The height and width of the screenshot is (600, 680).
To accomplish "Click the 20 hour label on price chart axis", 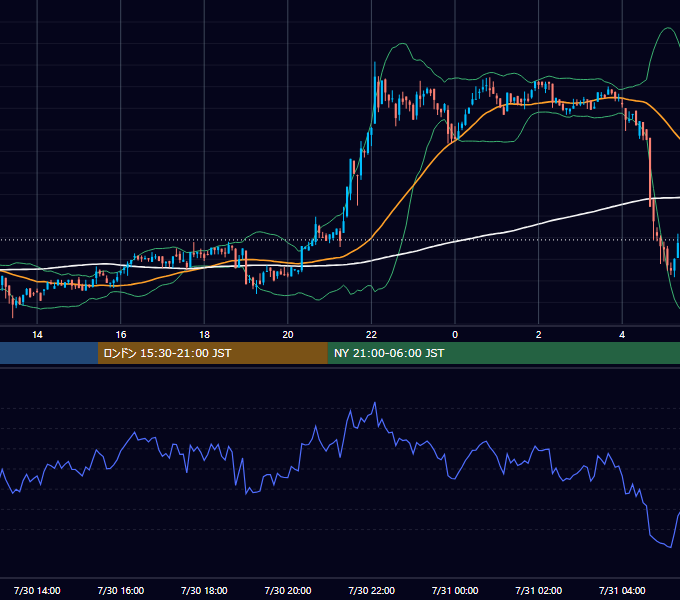I will click(x=288, y=335).
